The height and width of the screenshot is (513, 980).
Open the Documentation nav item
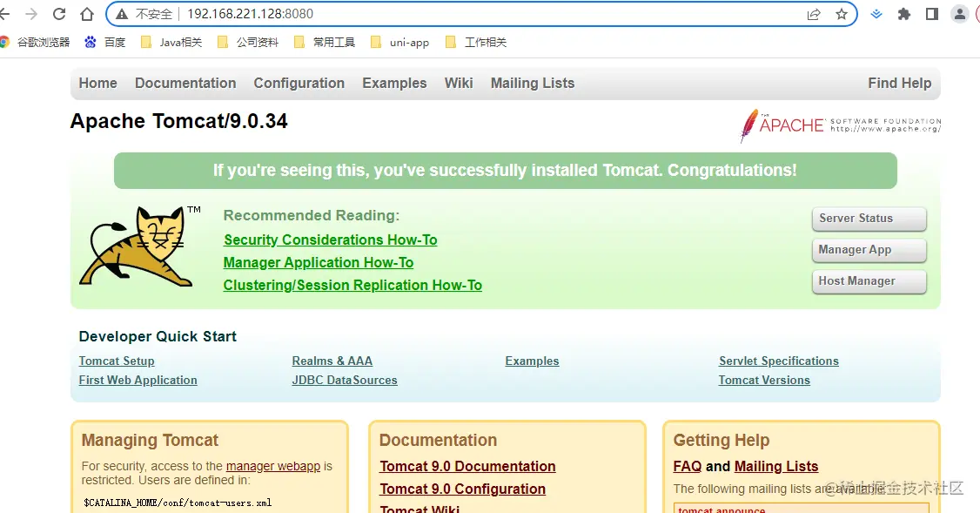(x=185, y=84)
